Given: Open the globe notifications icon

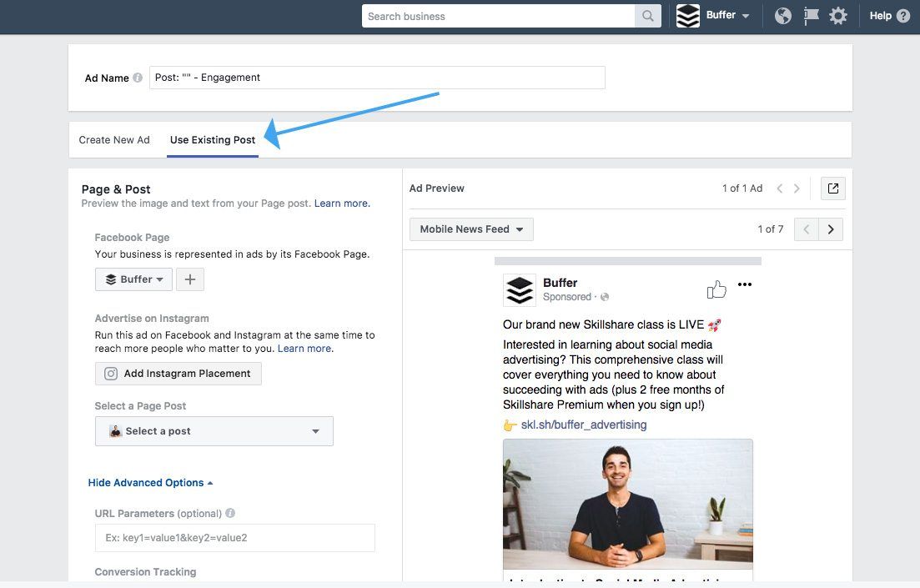Looking at the screenshot, I should [782, 16].
